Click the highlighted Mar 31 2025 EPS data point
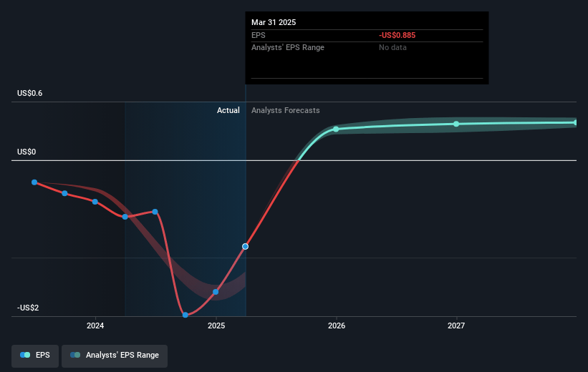The width and height of the screenshot is (588, 372). tap(245, 246)
